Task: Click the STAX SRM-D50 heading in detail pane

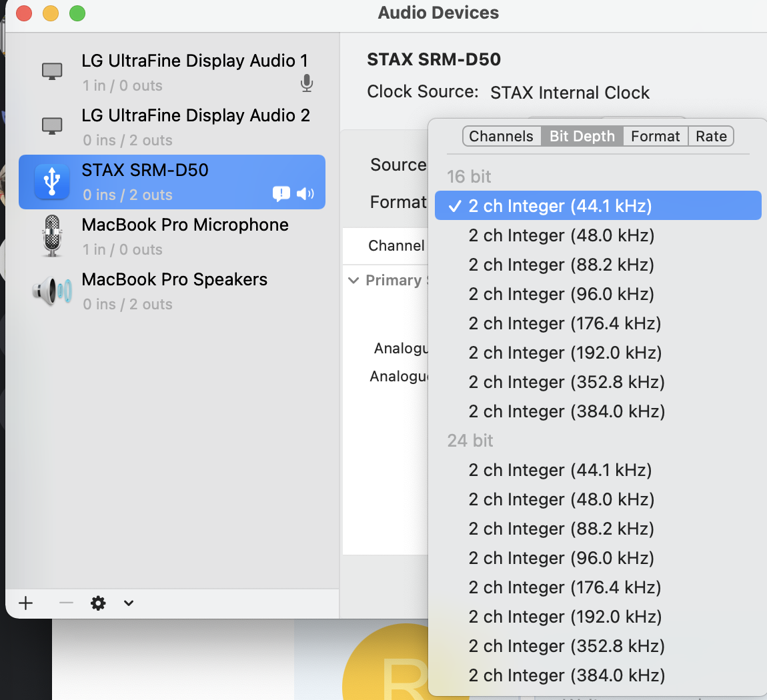Action: coord(434,59)
